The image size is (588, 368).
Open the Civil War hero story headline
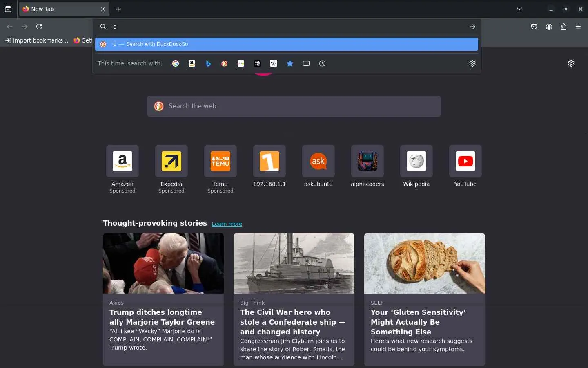point(293,322)
